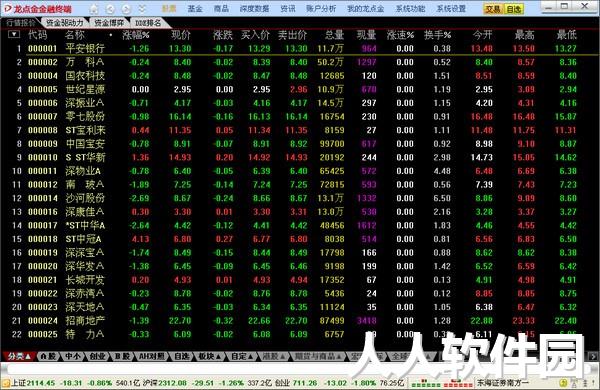Click the green signal indicator in status bar
This screenshot has width=600, height=390.
[x=425, y=383]
